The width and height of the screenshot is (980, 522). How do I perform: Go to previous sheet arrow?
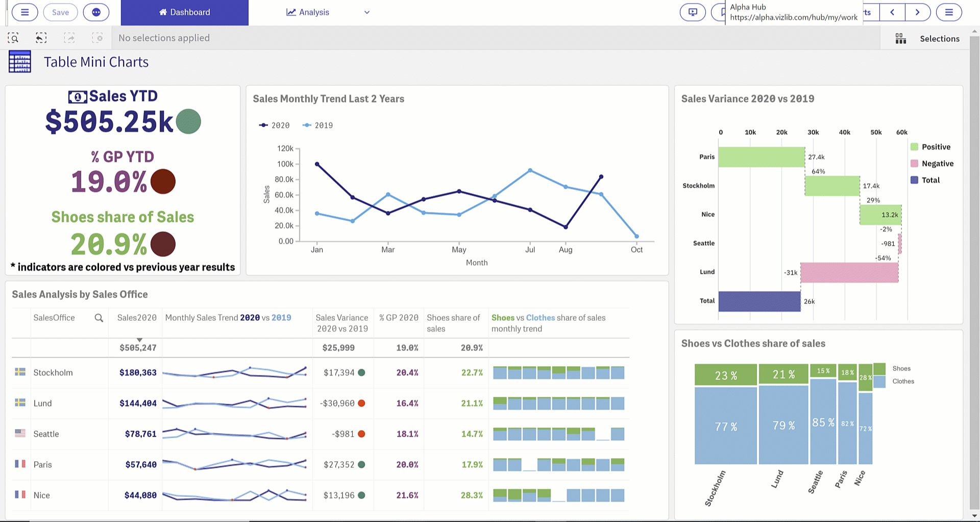[892, 12]
